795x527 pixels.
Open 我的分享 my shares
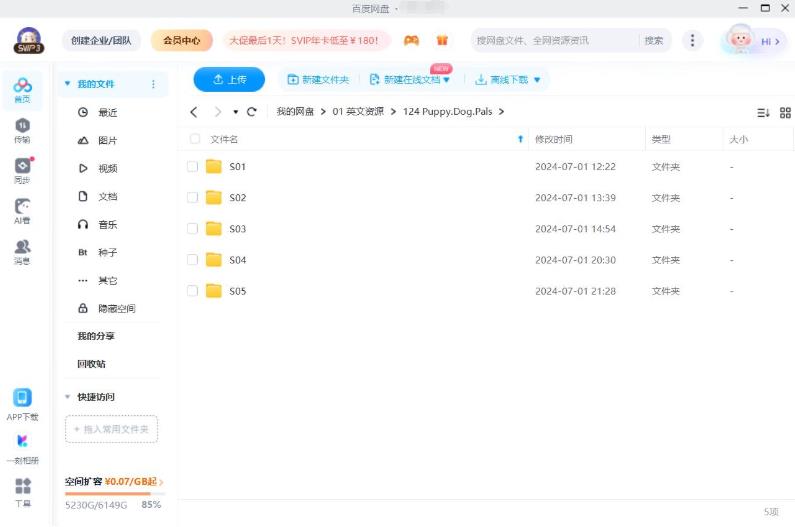coord(96,336)
